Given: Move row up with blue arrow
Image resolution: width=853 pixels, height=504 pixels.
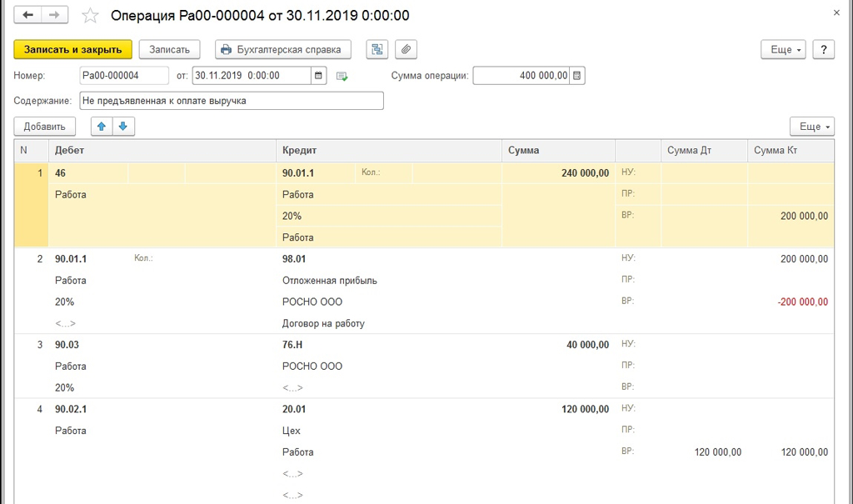Looking at the screenshot, I should pos(102,127).
